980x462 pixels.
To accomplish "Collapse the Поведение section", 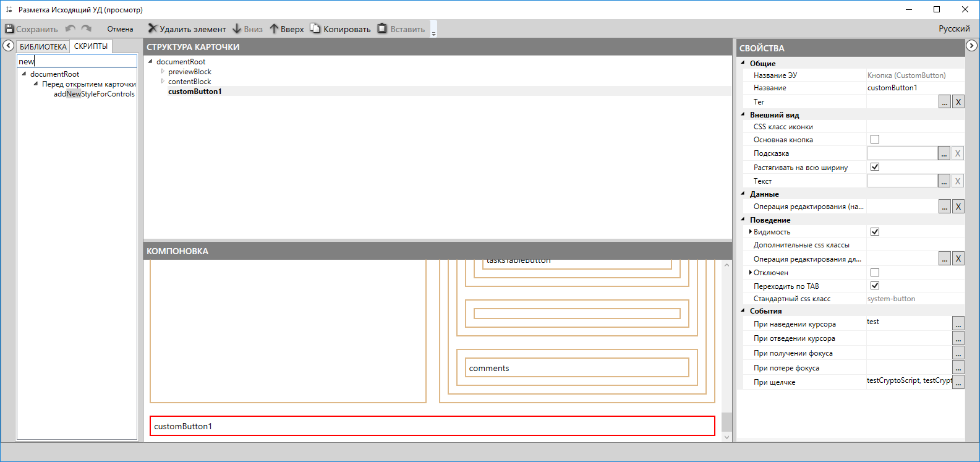I will 743,220.
